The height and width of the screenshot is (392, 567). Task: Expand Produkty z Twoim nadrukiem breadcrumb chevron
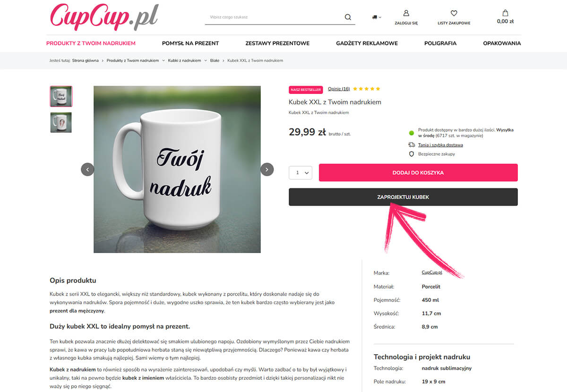(x=163, y=60)
